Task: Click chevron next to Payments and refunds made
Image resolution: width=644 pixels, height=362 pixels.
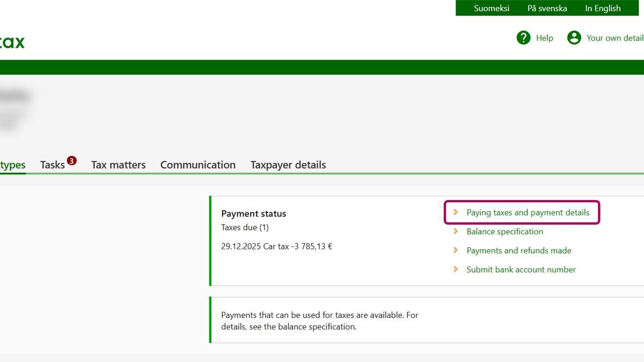Action: pos(456,250)
